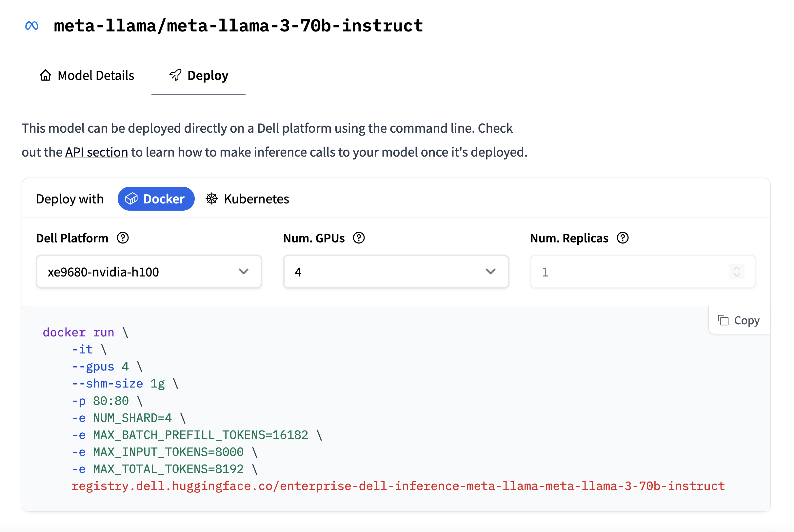Select the Deploy tab

click(208, 75)
